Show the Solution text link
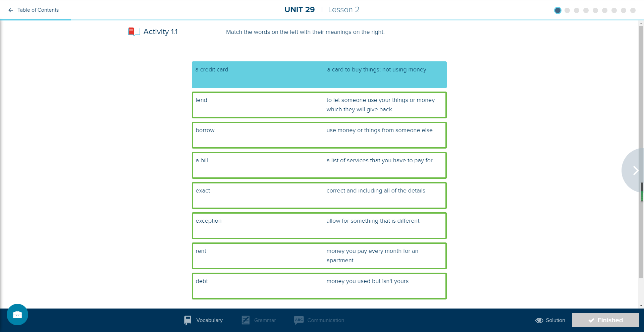The height and width of the screenshot is (332, 644). [x=555, y=320]
